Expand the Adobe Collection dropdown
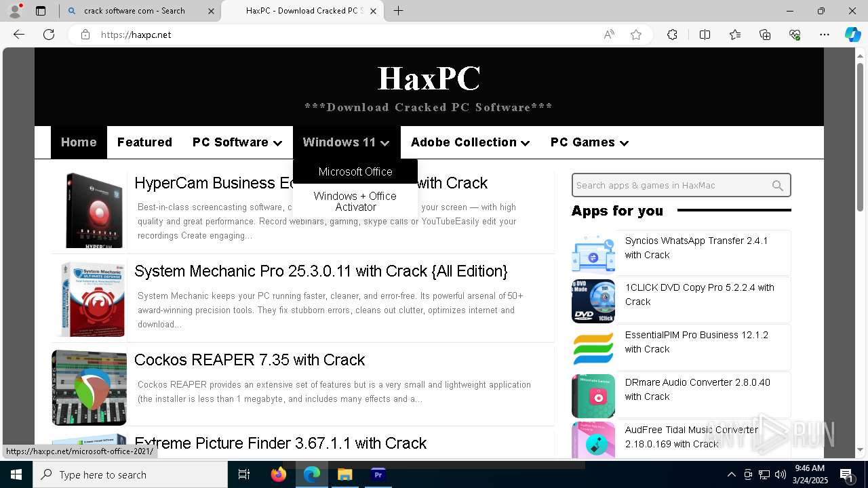 (471, 142)
